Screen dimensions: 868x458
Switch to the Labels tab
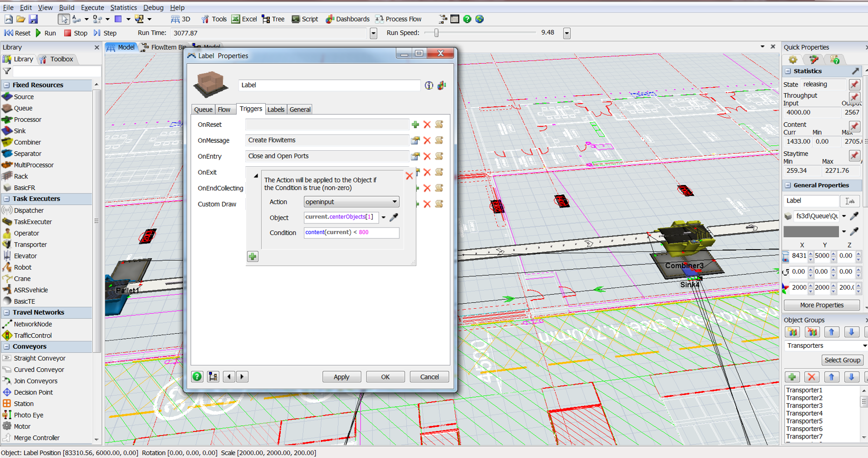tap(276, 109)
